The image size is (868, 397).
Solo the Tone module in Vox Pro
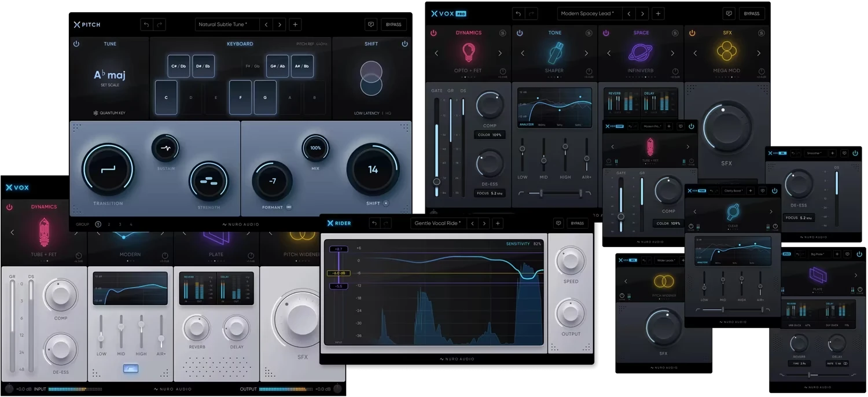coord(589,33)
